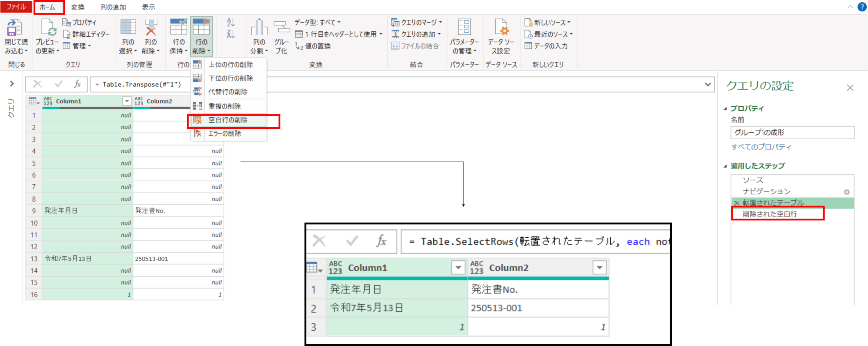Image resolution: width=868 pixels, height=346 pixels.
Task: Select the cell 250513-001 in row 13
Action: [178, 259]
